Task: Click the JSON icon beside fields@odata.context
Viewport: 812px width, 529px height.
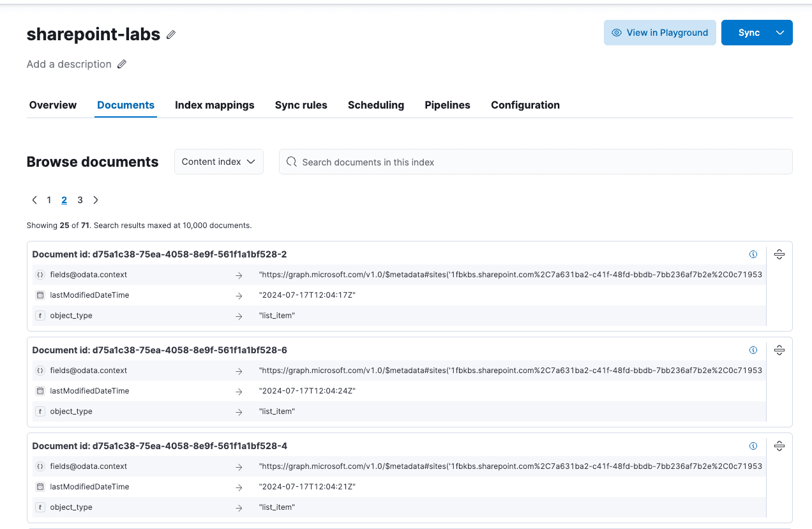Action: coord(40,274)
